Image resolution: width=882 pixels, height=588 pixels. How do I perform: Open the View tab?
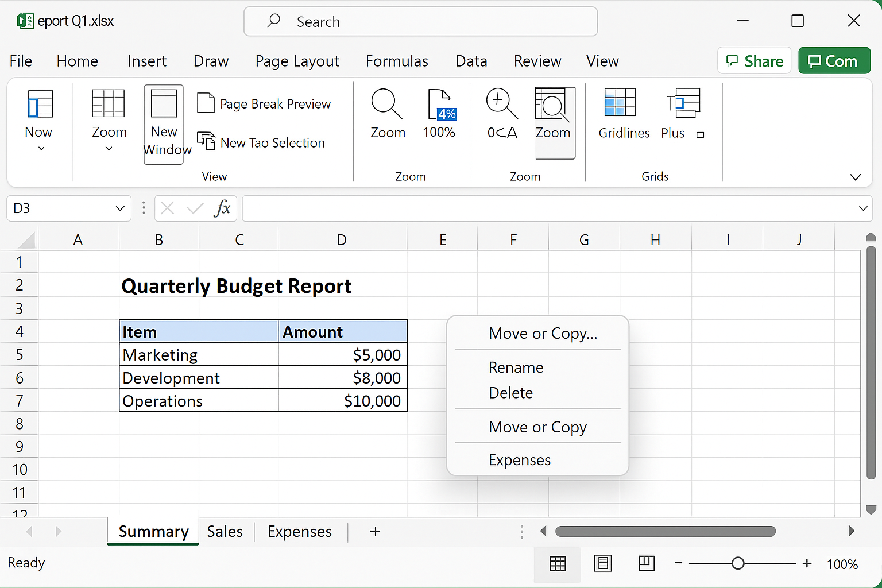602,61
